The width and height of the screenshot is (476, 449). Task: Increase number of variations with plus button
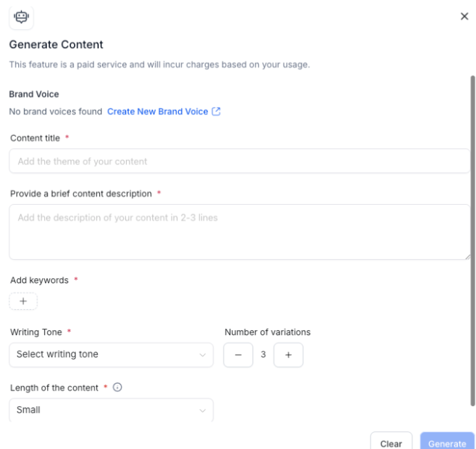coord(288,355)
